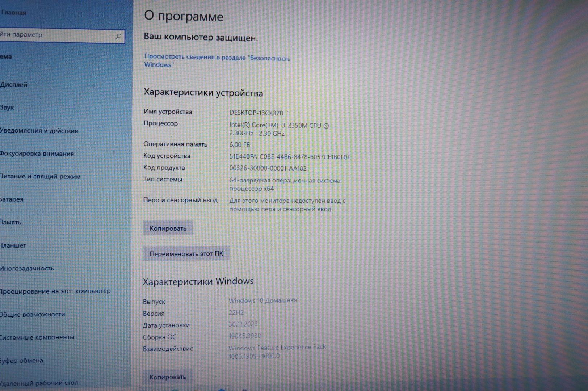Select Проецирование на этот компьютер
The width and height of the screenshot is (588, 391).
click(x=55, y=291)
